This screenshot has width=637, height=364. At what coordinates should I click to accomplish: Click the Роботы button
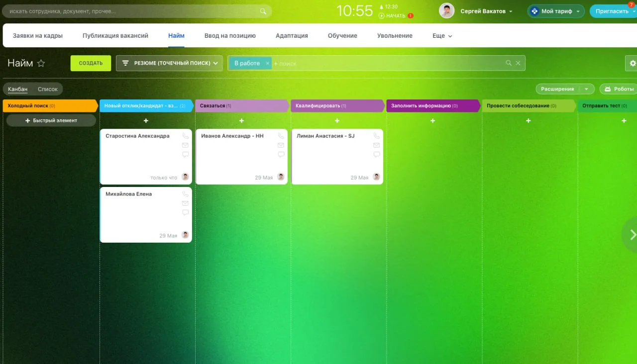point(619,89)
